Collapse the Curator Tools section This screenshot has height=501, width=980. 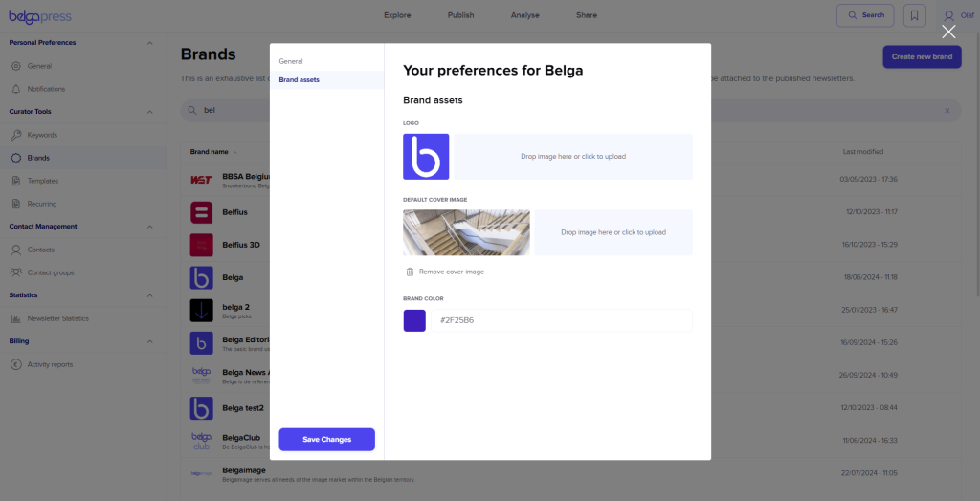(x=149, y=112)
